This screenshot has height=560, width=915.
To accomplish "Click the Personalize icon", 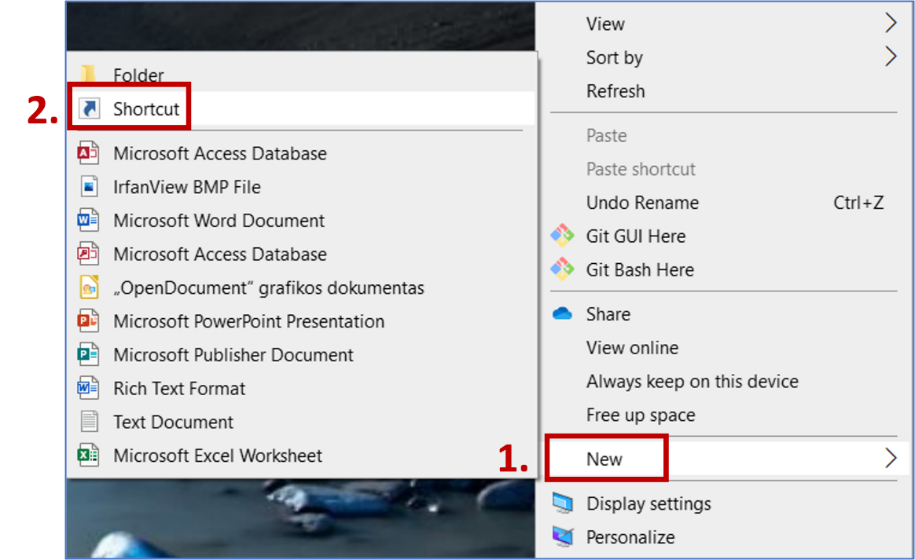I will 563,537.
